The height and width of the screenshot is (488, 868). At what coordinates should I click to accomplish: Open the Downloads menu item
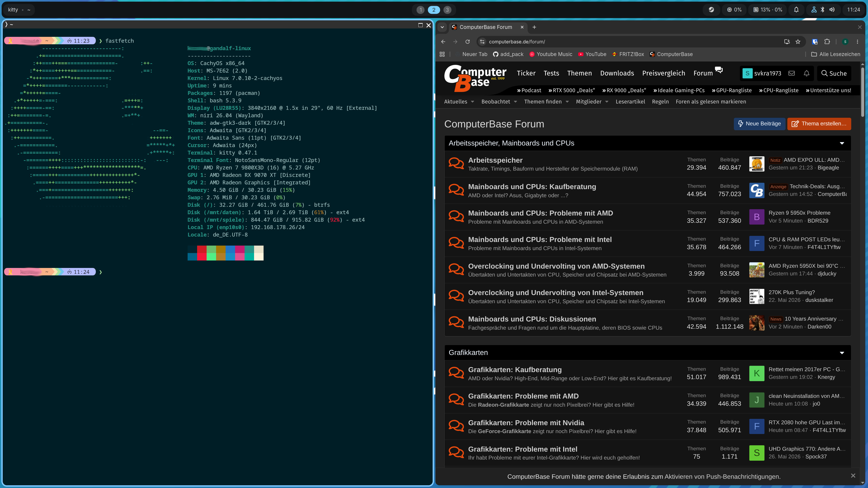point(617,73)
